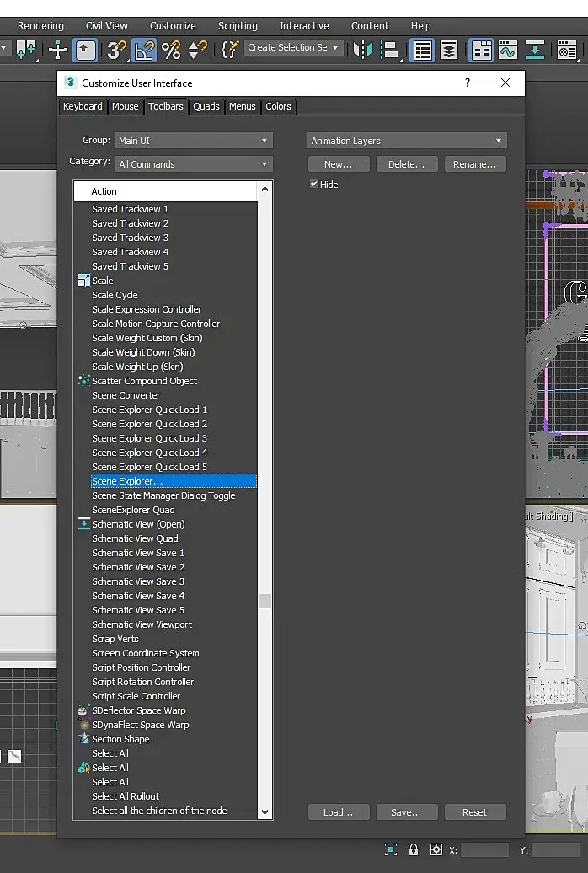The image size is (588, 873).
Task: Click the Mirror tool icon
Action: tap(362, 50)
